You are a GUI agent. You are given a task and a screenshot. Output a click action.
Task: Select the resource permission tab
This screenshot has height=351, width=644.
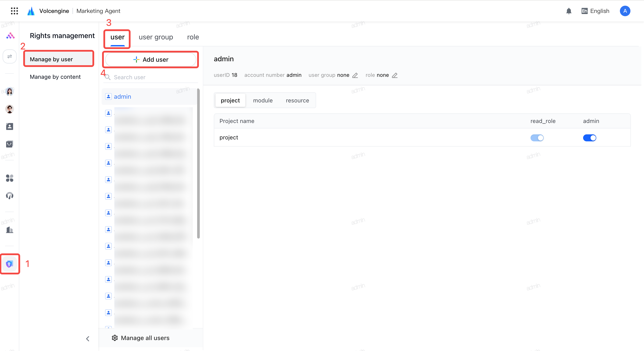297,100
